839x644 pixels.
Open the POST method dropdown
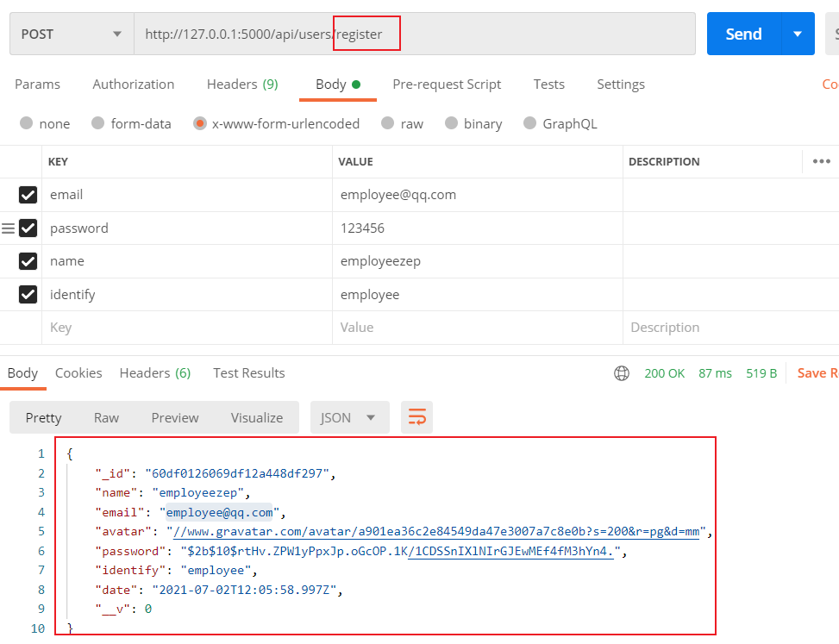72,34
